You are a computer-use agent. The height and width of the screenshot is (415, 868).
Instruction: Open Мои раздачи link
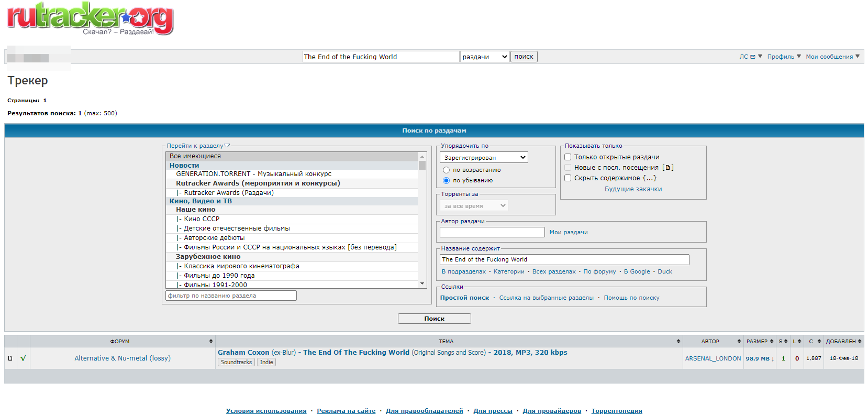pos(569,232)
